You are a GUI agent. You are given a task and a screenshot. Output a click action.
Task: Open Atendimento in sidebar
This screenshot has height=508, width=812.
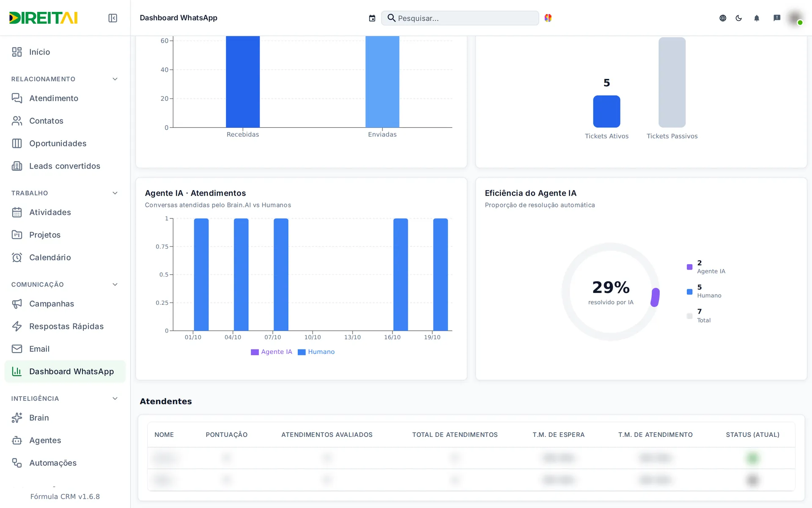65,98
